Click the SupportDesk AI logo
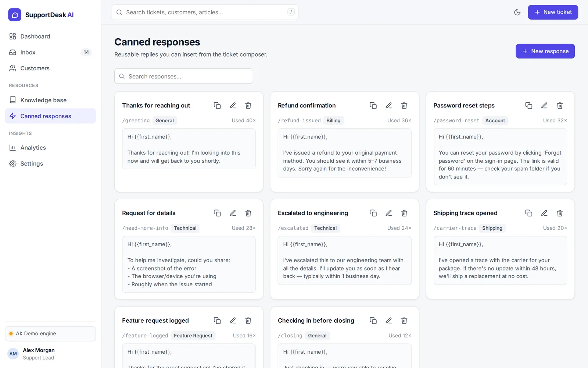This screenshot has height=368, width=588. 41,15
